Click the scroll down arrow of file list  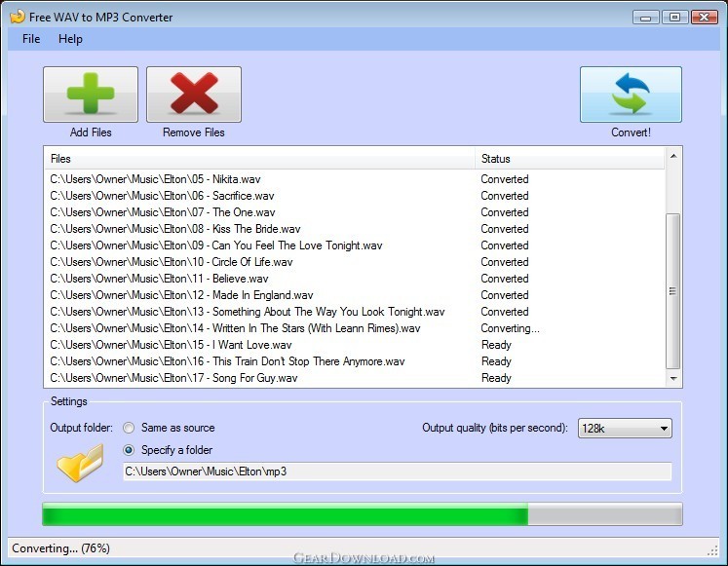[673, 379]
